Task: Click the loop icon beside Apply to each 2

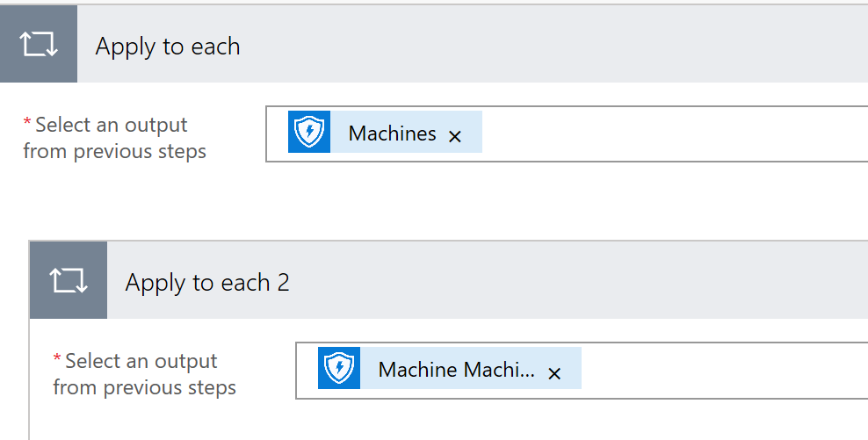Action: pyautogui.click(x=69, y=280)
